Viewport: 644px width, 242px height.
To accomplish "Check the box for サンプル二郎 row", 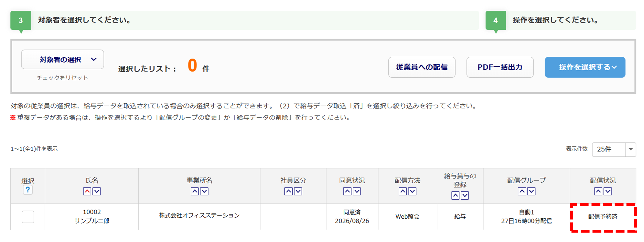I will [28, 217].
